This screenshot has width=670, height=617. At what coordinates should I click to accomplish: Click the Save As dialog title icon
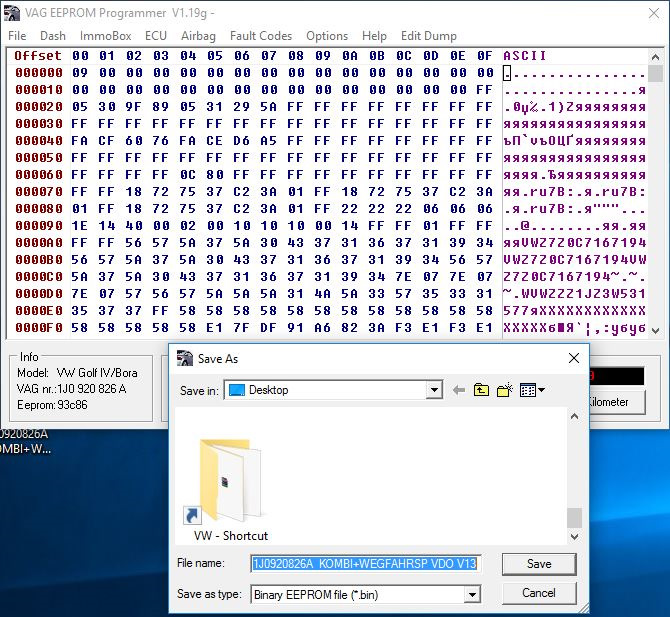coord(185,358)
